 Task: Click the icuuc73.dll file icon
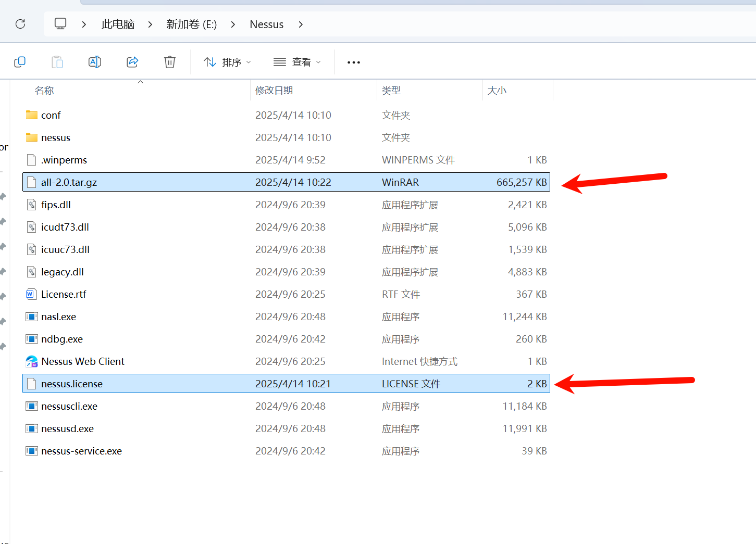tap(32, 249)
